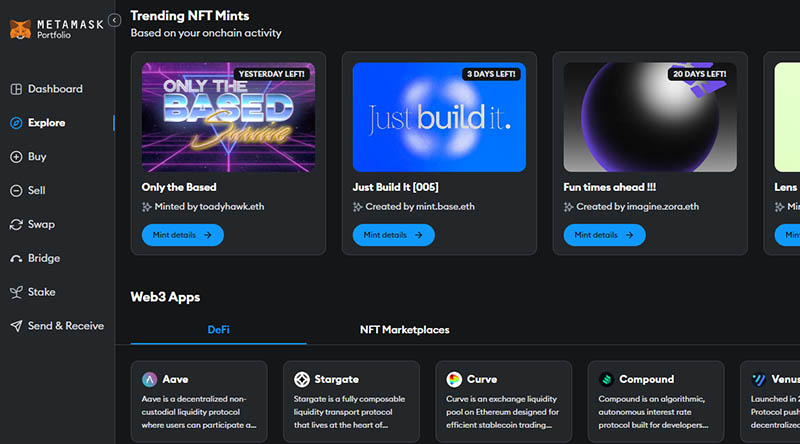The width and height of the screenshot is (800, 444).
Task: Click Mint details for Just Build It [005]
Action: pyautogui.click(x=393, y=235)
